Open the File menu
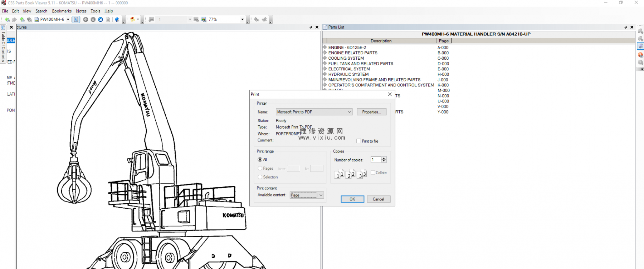The height and width of the screenshot is (269, 644). click(x=5, y=11)
